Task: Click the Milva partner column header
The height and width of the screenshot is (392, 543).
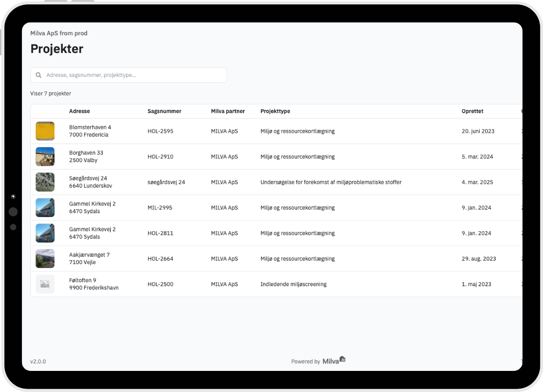Action: click(x=228, y=111)
